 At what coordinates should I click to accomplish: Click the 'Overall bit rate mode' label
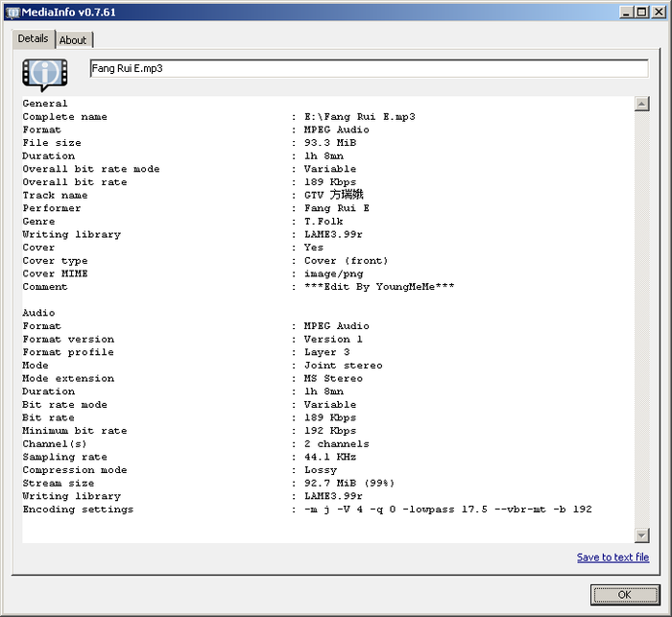(x=91, y=169)
